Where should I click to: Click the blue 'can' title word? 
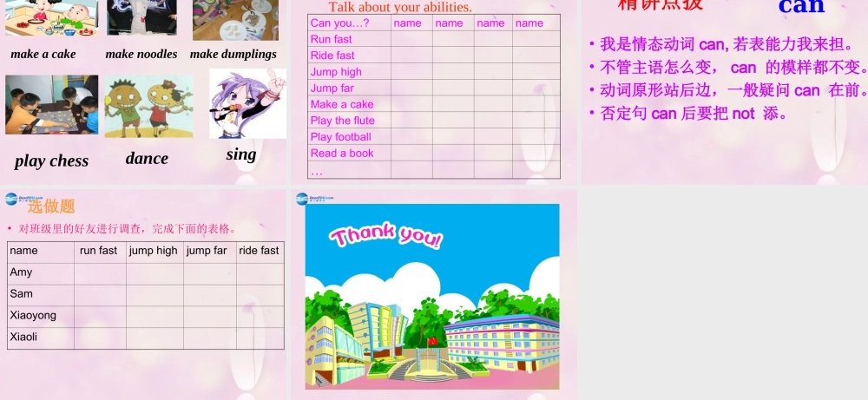pyautogui.click(x=801, y=5)
